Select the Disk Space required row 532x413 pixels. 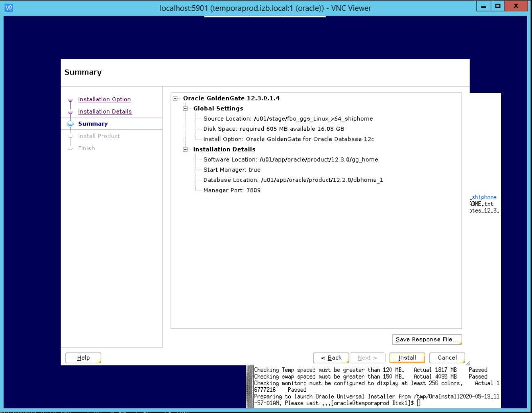pyautogui.click(x=274, y=129)
